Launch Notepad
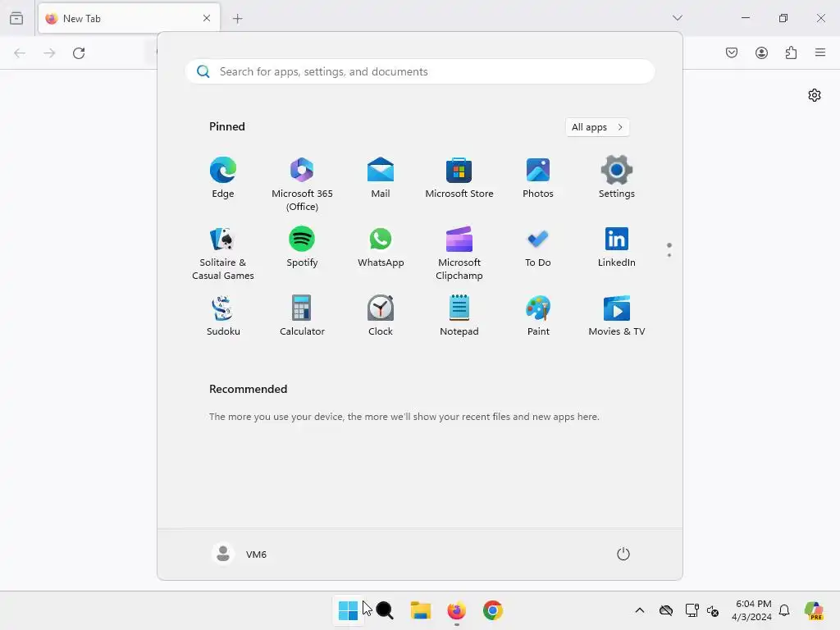Image resolution: width=840 pixels, height=630 pixels. (459, 316)
